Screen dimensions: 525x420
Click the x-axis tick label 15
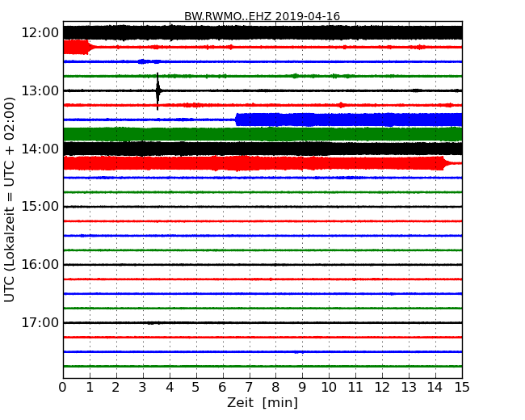click(462, 387)
